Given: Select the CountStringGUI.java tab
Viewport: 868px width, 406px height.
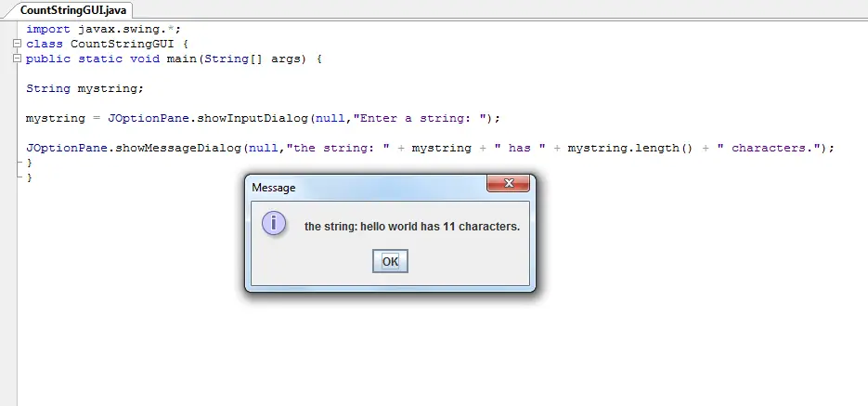Looking at the screenshot, I should click(x=73, y=10).
